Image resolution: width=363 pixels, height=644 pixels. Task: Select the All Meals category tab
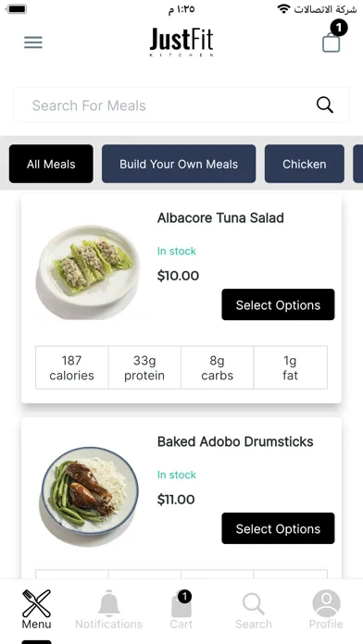(x=51, y=164)
